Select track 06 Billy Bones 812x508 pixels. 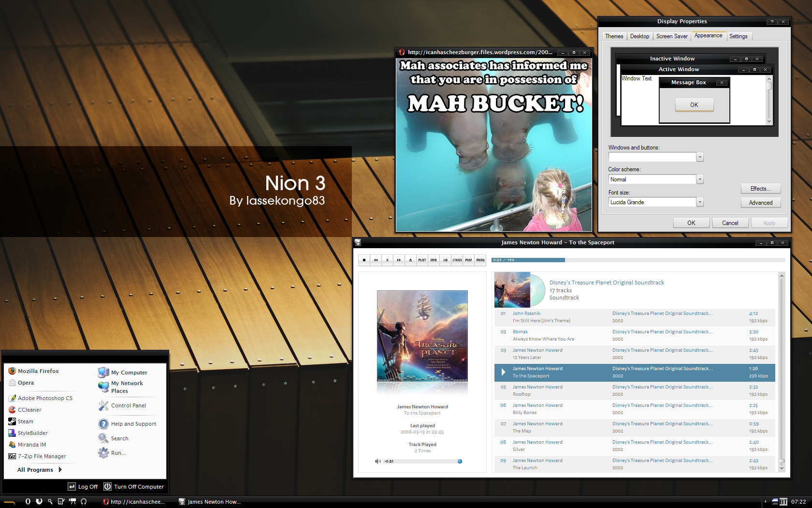635,409
